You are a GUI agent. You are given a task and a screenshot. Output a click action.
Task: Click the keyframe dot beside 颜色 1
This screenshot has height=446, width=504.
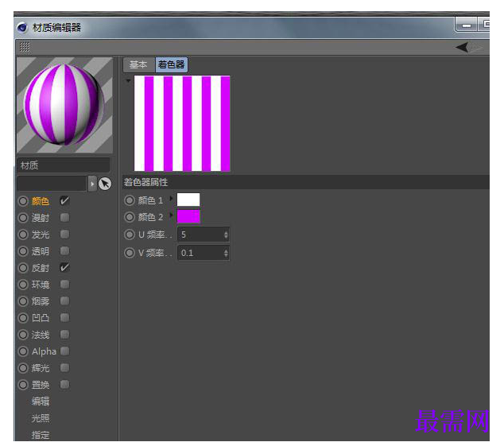point(130,200)
